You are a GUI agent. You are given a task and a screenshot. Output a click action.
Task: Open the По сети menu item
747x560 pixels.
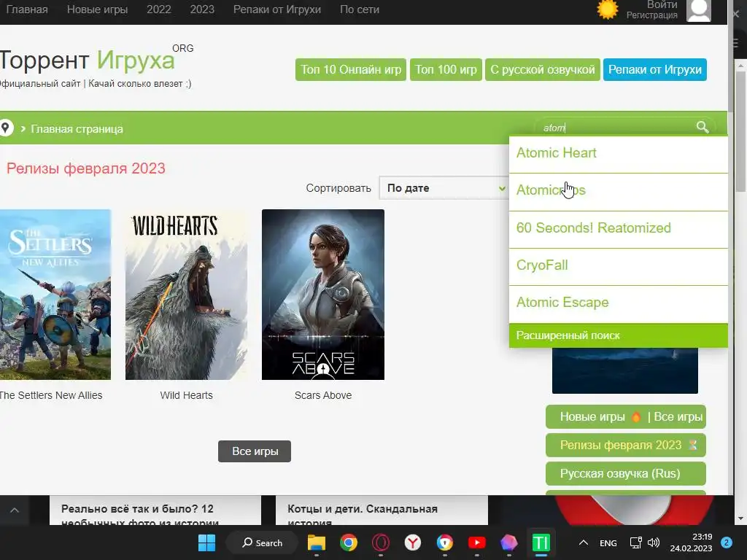click(360, 9)
